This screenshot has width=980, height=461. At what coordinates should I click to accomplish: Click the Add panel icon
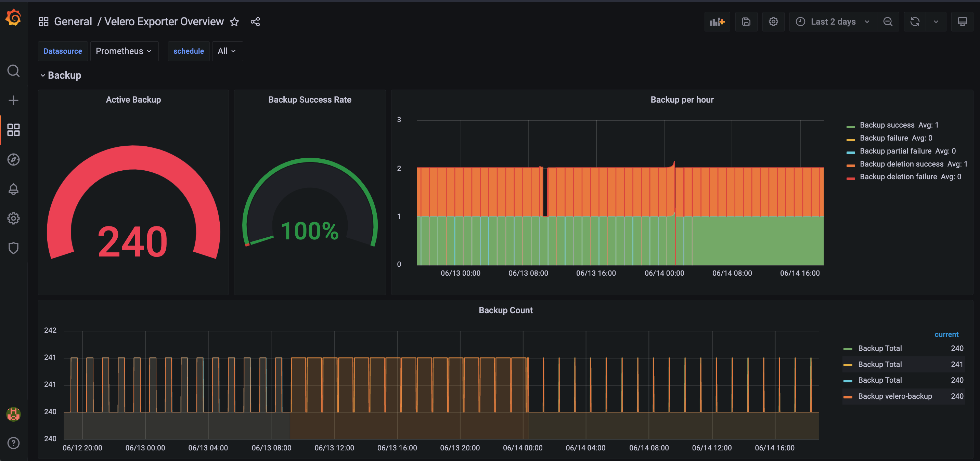[717, 22]
